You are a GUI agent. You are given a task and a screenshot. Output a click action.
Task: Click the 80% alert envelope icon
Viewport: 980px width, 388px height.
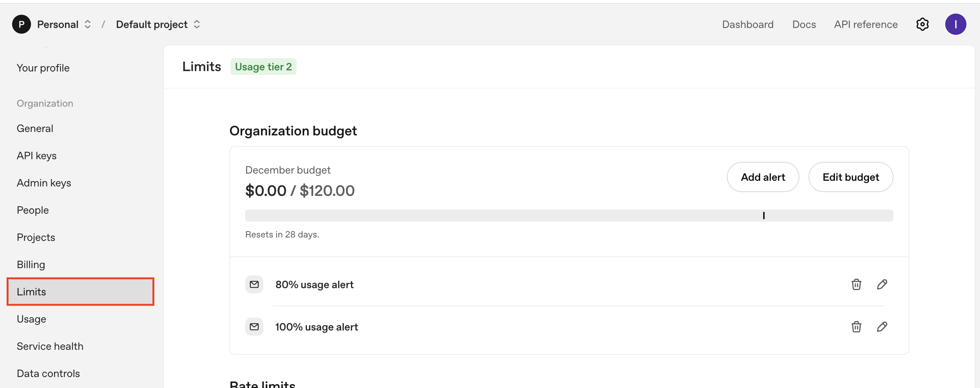[254, 284]
